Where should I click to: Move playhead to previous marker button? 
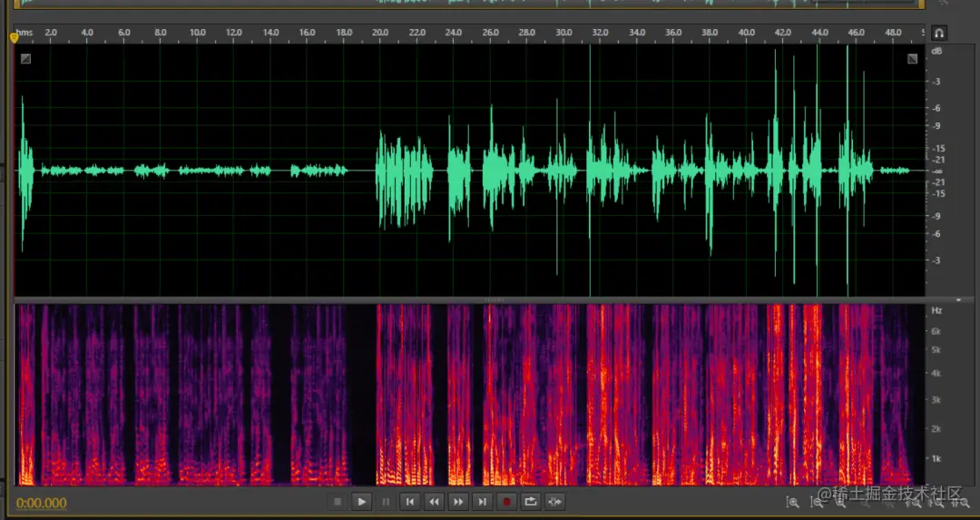(409, 501)
